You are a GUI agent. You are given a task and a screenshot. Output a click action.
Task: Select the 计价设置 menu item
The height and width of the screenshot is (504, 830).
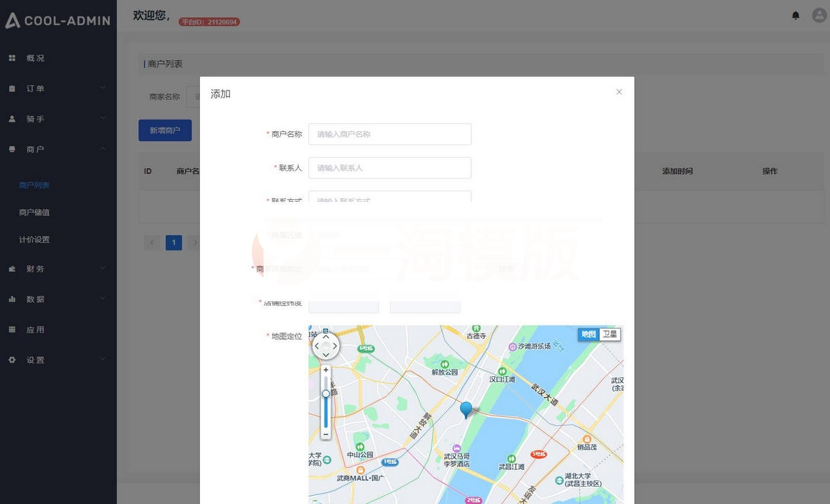tap(35, 240)
